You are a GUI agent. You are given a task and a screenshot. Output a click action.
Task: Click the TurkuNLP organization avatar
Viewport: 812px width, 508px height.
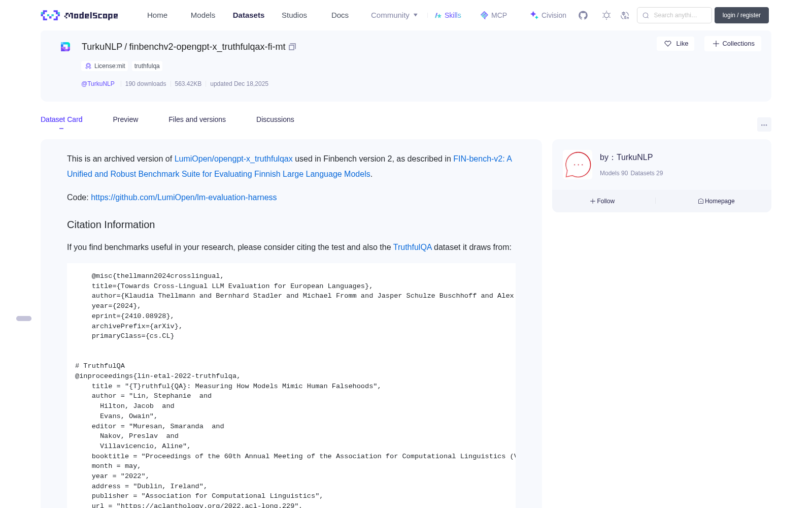[578, 165]
